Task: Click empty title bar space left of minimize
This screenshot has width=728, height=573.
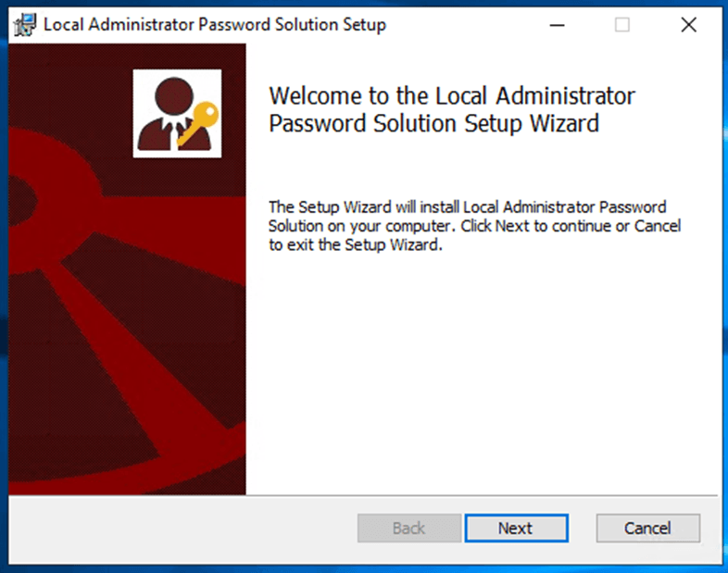Action: click(463, 25)
